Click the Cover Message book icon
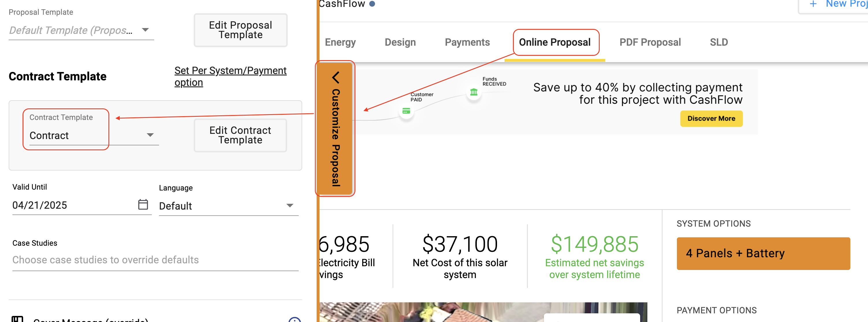The width and height of the screenshot is (868, 322). tap(17, 319)
